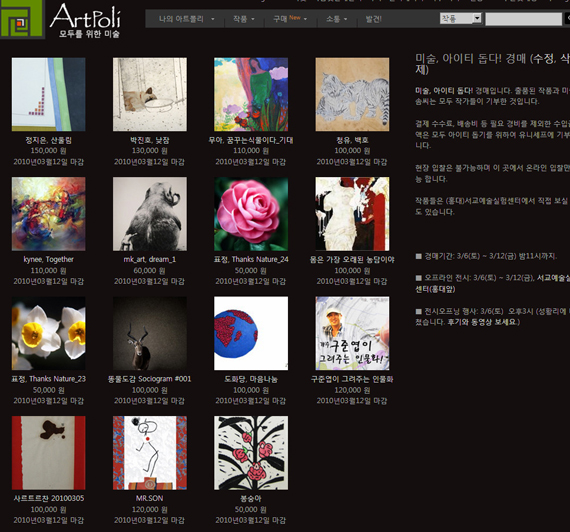Open 구준엽이 그려주는 인물화 title link
The height and width of the screenshot is (532, 570).
tap(352, 379)
